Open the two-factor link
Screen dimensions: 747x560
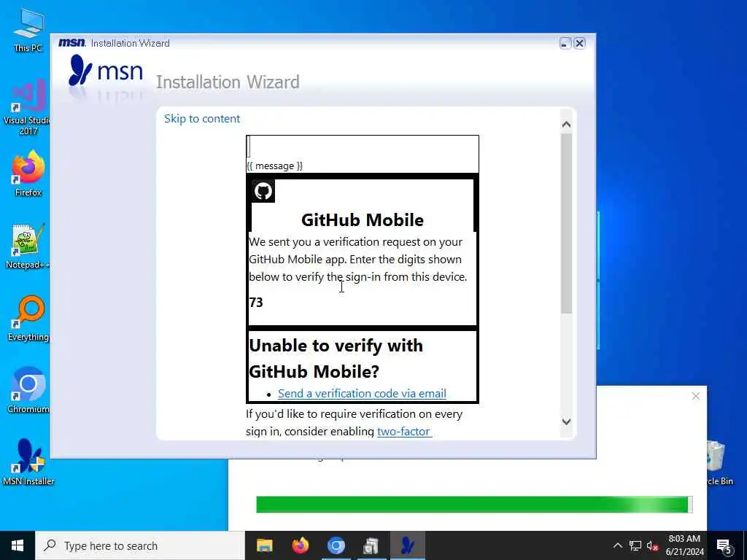[404, 432]
